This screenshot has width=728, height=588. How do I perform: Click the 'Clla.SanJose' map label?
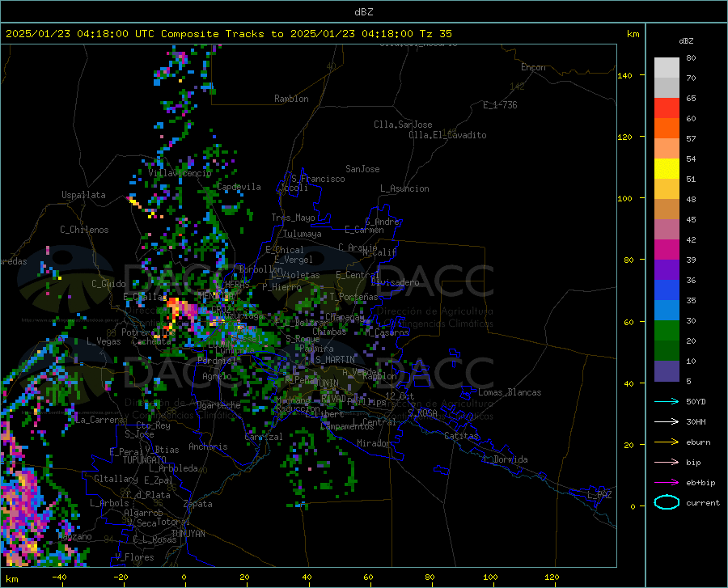403,125
